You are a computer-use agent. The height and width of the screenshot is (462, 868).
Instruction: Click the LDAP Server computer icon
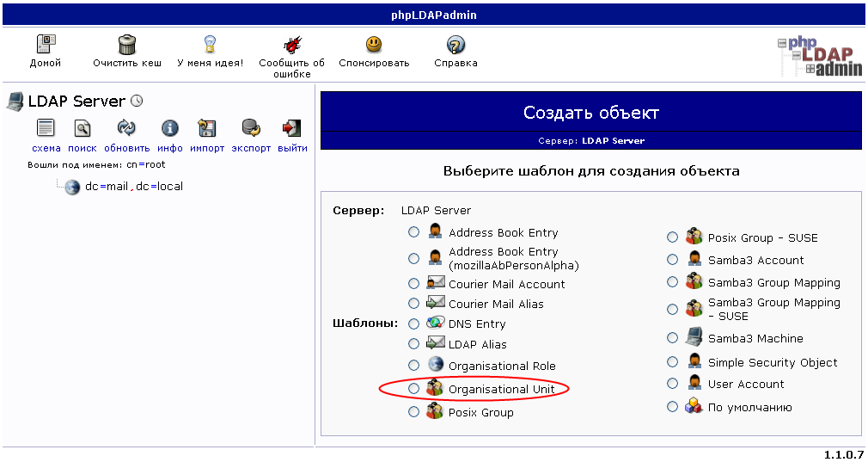point(15,102)
